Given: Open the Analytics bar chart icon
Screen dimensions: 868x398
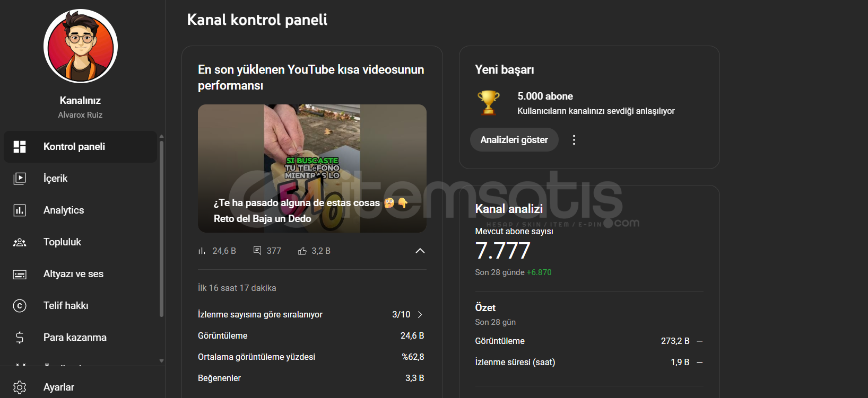Looking at the screenshot, I should tap(20, 210).
